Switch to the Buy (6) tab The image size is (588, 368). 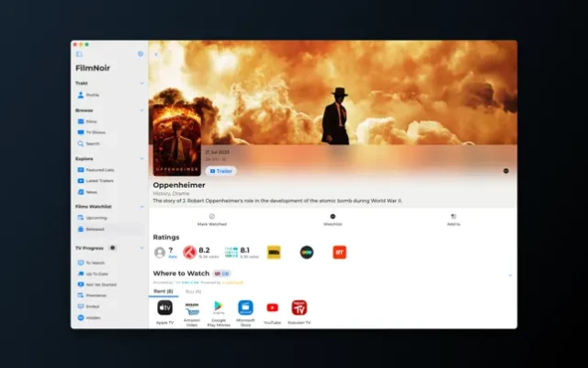point(193,292)
